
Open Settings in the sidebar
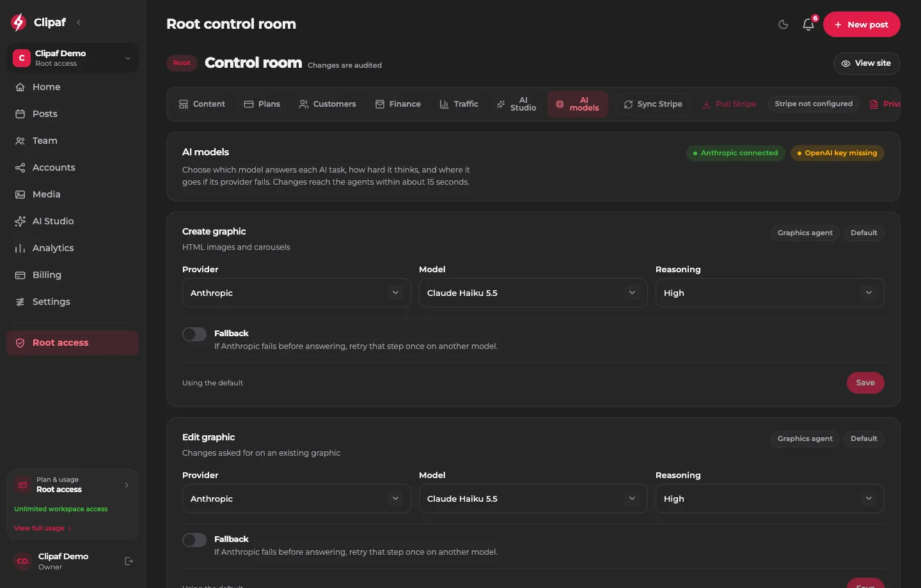coord(72,302)
